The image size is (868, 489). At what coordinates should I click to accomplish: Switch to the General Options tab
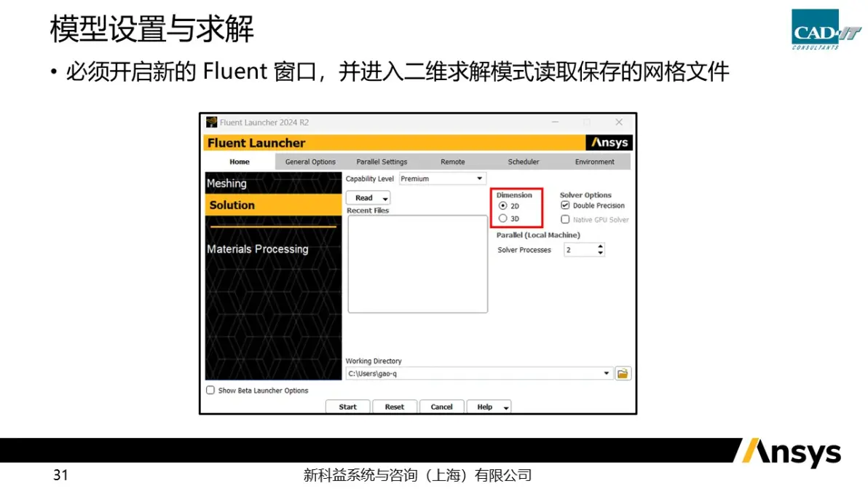coord(310,163)
